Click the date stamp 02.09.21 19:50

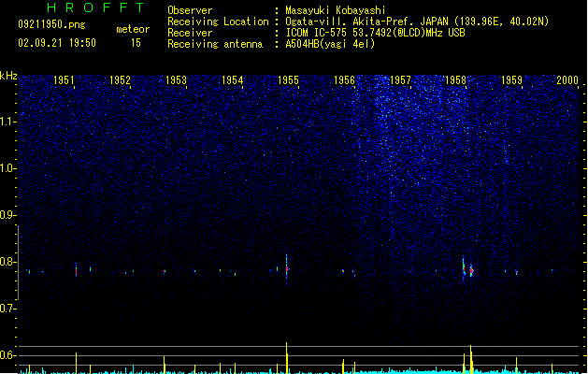coord(57,43)
